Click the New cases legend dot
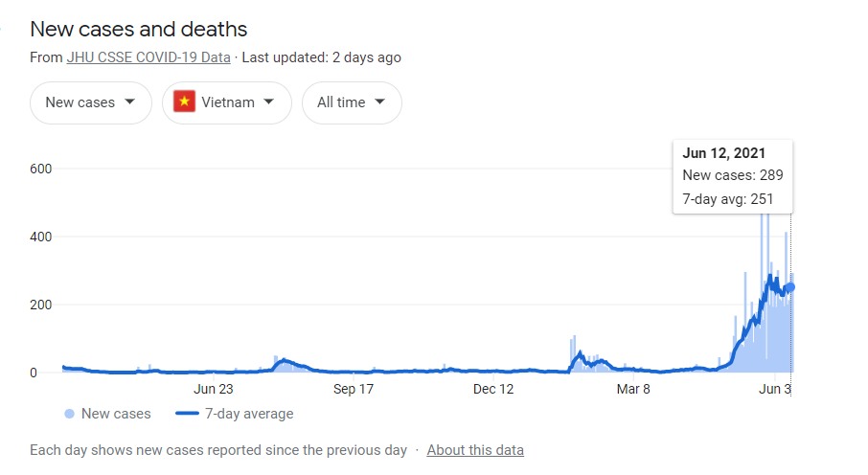This screenshot has height=475, width=868. [69, 414]
